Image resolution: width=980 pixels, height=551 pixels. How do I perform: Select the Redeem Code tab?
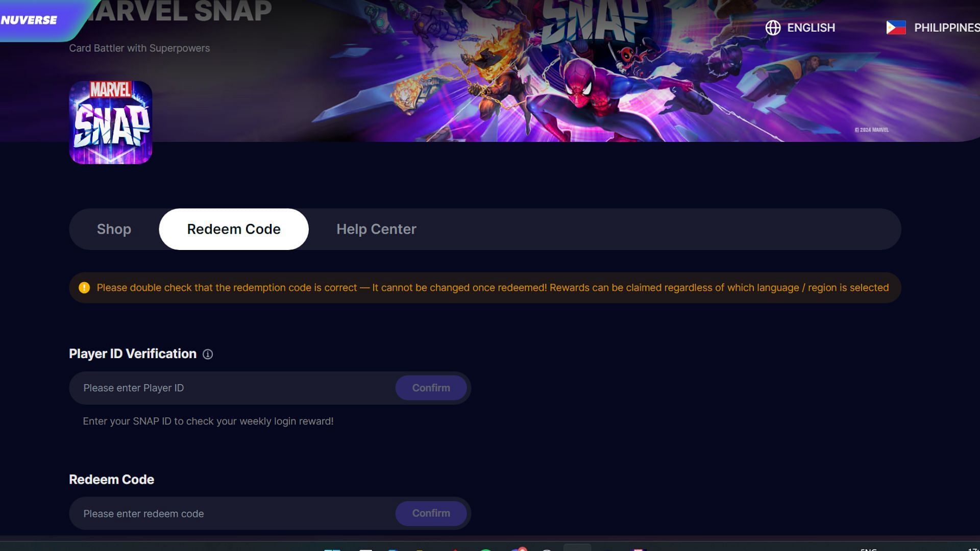point(234,229)
